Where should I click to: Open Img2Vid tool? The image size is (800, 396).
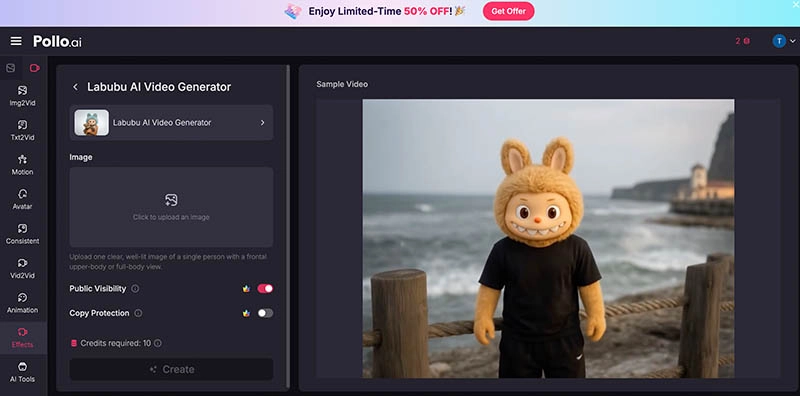(x=22, y=96)
